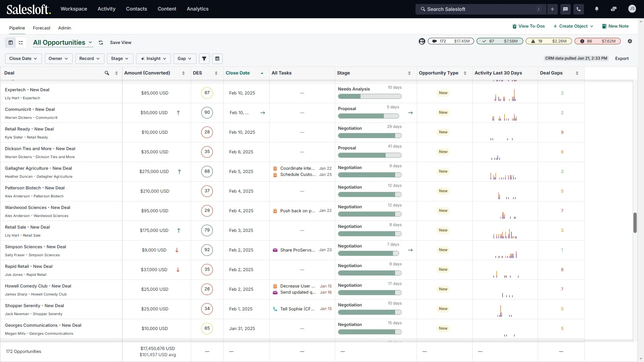Image resolution: width=644 pixels, height=362 pixels.
Task: Click Gallagher Agriculture amount up arrow
Action: (x=179, y=172)
